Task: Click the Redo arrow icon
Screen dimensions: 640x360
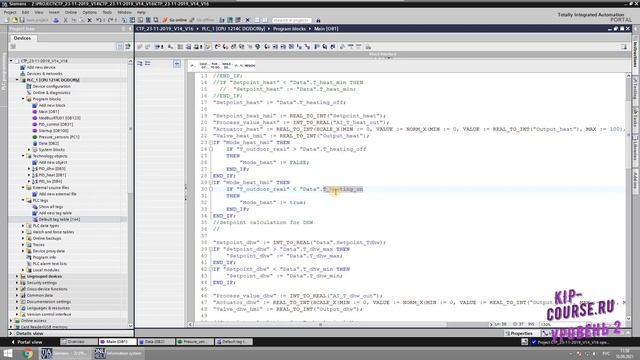Action: (x=110, y=20)
